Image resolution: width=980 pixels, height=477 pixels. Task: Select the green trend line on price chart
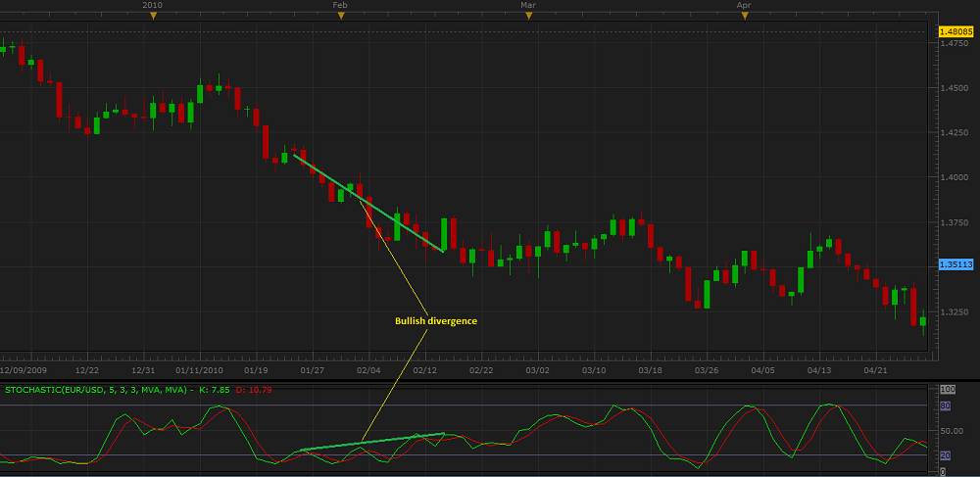tap(368, 204)
